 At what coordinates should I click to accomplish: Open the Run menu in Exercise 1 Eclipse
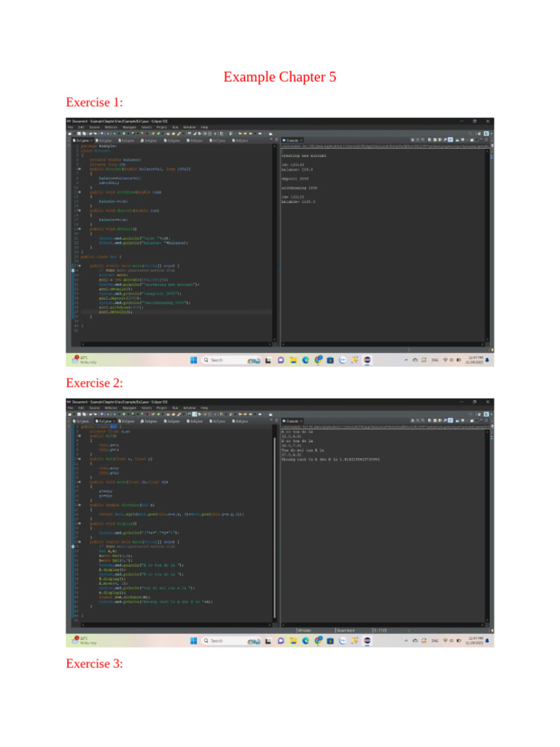tap(175, 127)
